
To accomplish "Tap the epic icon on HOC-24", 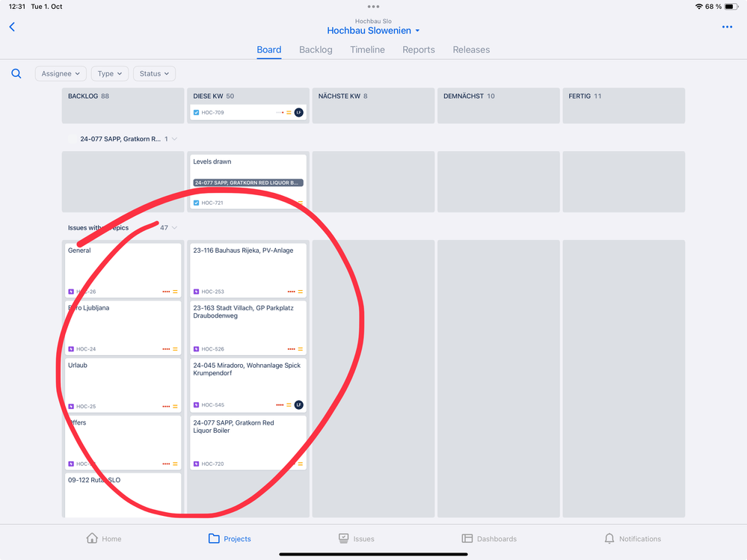I will click(x=71, y=349).
